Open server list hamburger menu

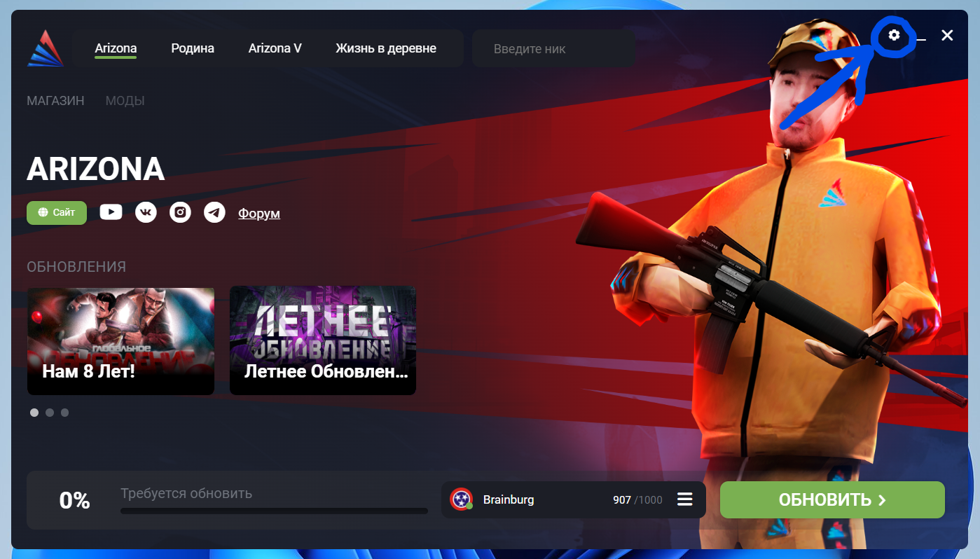tap(684, 499)
